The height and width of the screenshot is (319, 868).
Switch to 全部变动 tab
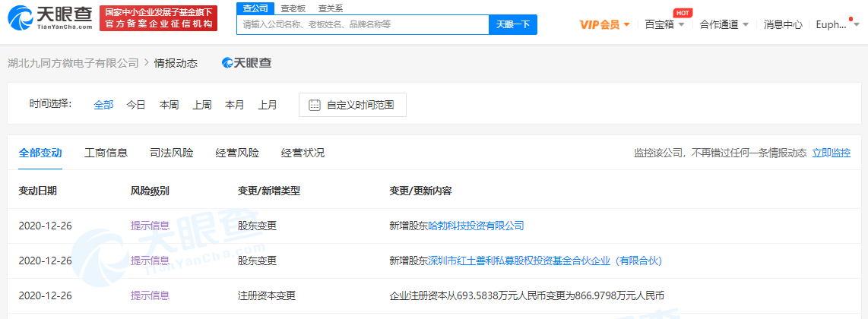pyautogui.click(x=40, y=153)
